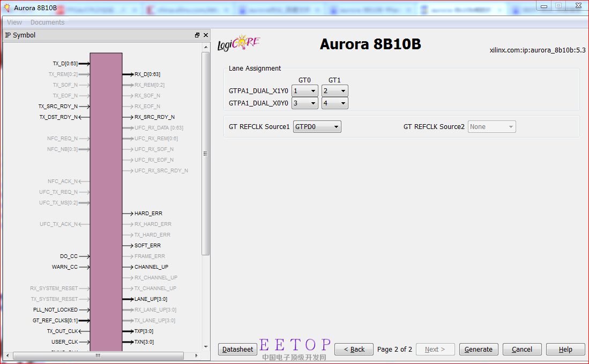Click the Lane Assignment group label
The width and height of the screenshot is (589, 364).
tap(255, 69)
